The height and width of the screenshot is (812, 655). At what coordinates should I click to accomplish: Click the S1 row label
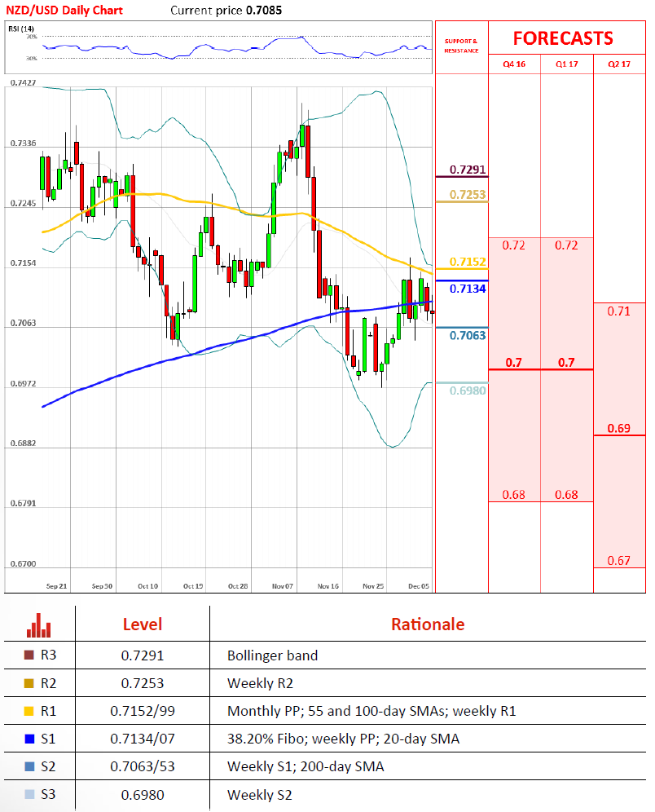48,739
